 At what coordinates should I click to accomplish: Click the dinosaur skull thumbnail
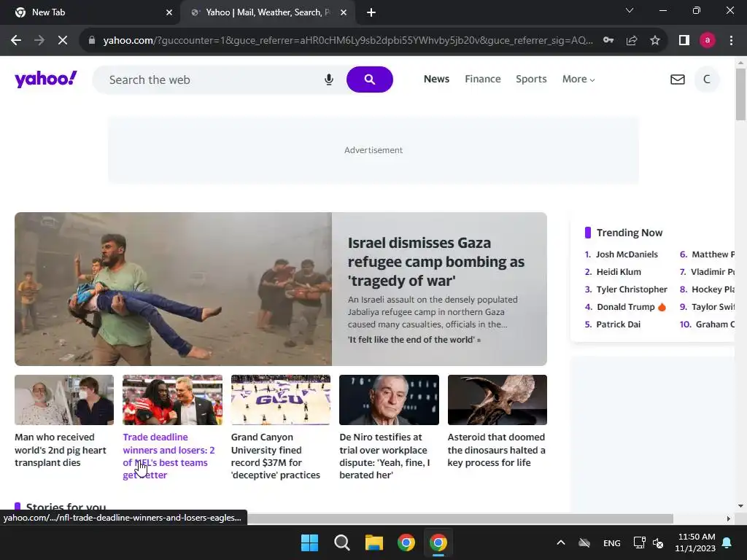497,400
